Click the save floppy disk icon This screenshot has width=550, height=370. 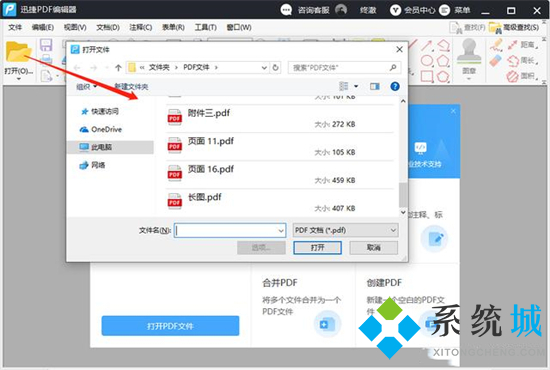tap(46, 45)
